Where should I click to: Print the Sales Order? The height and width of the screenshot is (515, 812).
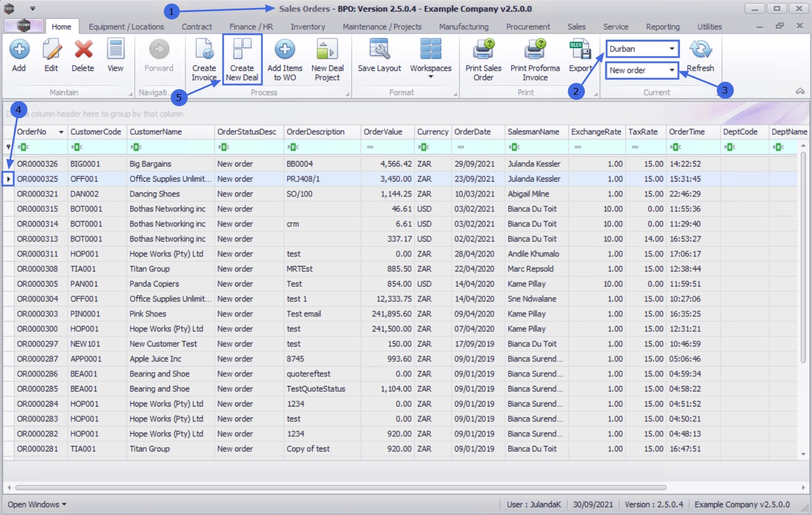483,60
